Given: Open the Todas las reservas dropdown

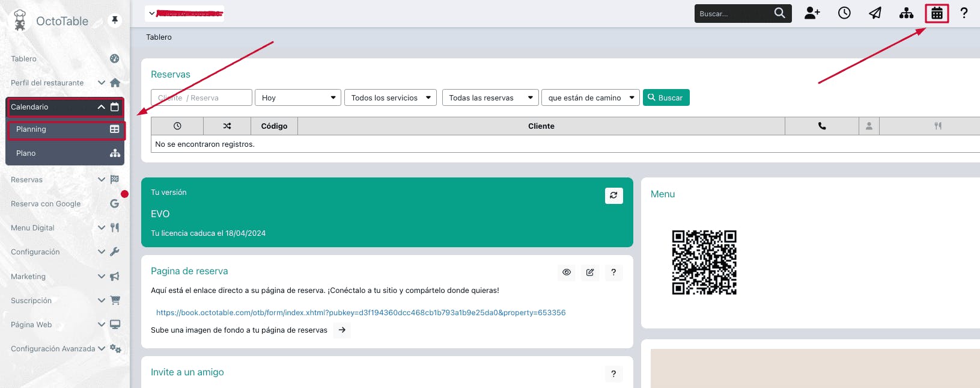Looking at the screenshot, I should point(490,97).
